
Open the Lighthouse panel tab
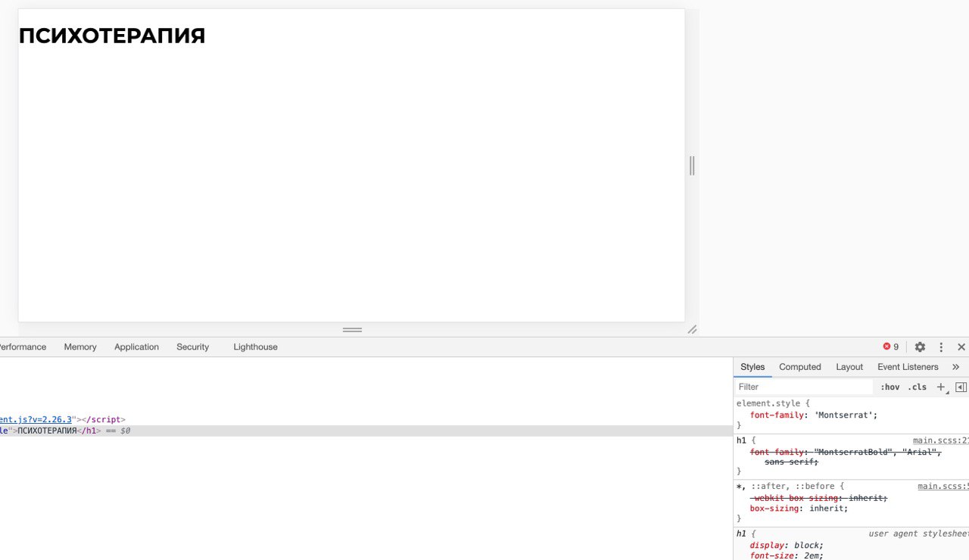click(255, 347)
